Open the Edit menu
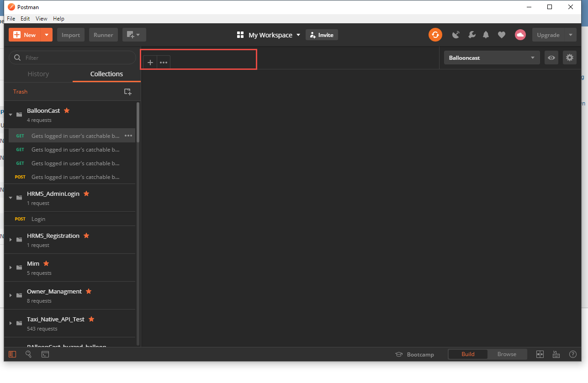Image resolution: width=588 pixels, height=383 pixels. (25, 19)
